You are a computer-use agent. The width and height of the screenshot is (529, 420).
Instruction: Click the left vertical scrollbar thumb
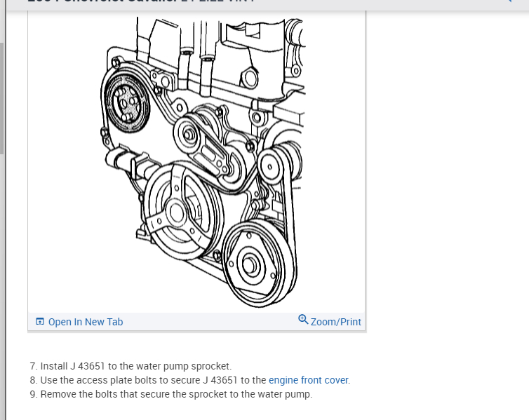[1, 98]
